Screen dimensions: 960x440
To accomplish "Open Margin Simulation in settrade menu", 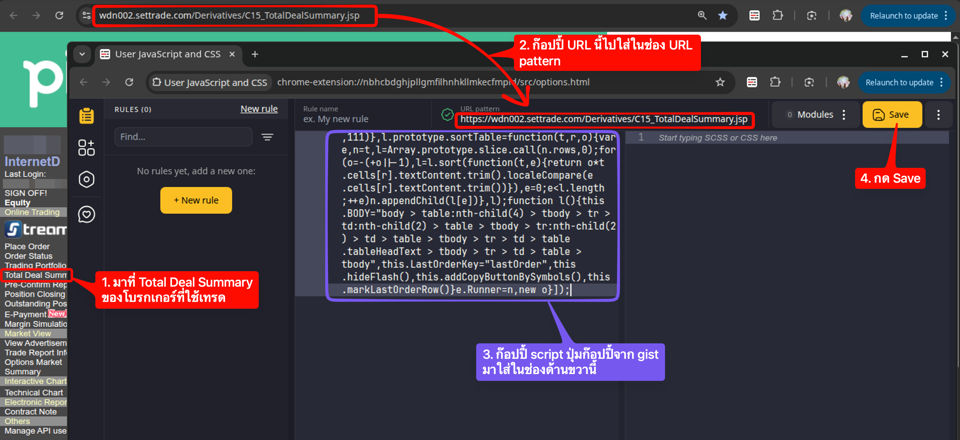I will point(36,324).
